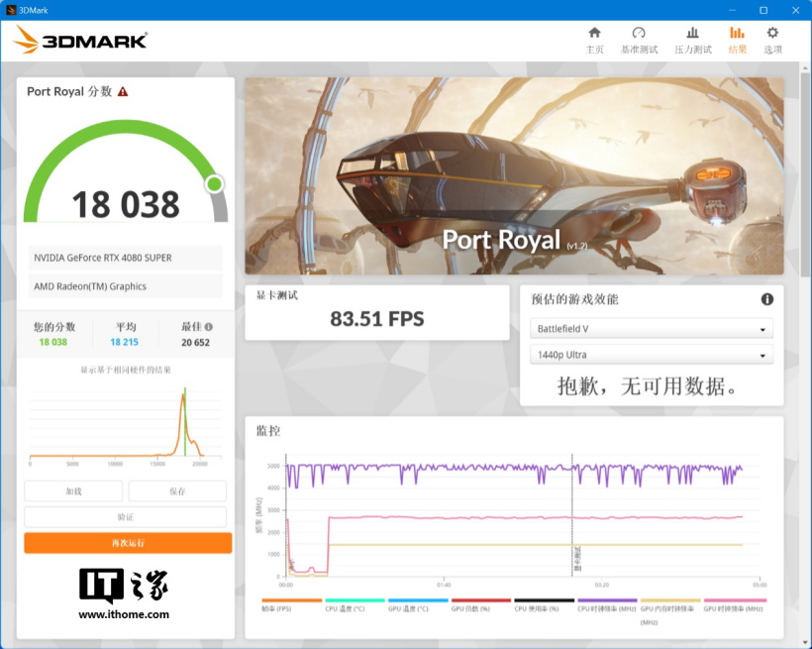The height and width of the screenshot is (649, 812).
Task: Click the Port Royal banner image
Action: (x=514, y=176)
